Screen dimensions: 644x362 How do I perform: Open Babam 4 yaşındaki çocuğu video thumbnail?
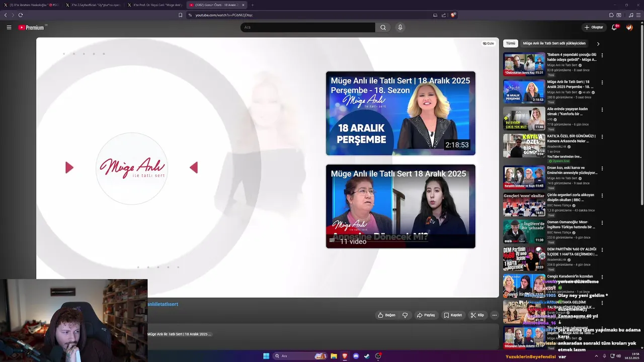[524, 64]
